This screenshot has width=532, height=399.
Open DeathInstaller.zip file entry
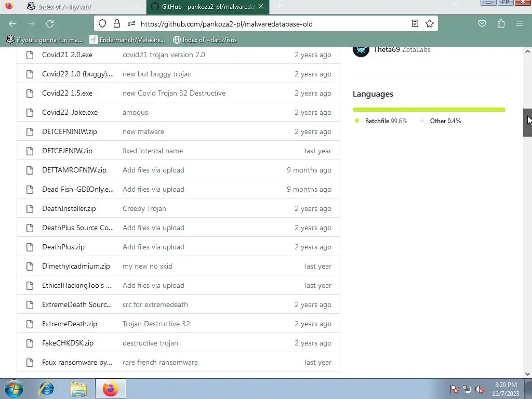pyautogui.click(x=69, y=209)
